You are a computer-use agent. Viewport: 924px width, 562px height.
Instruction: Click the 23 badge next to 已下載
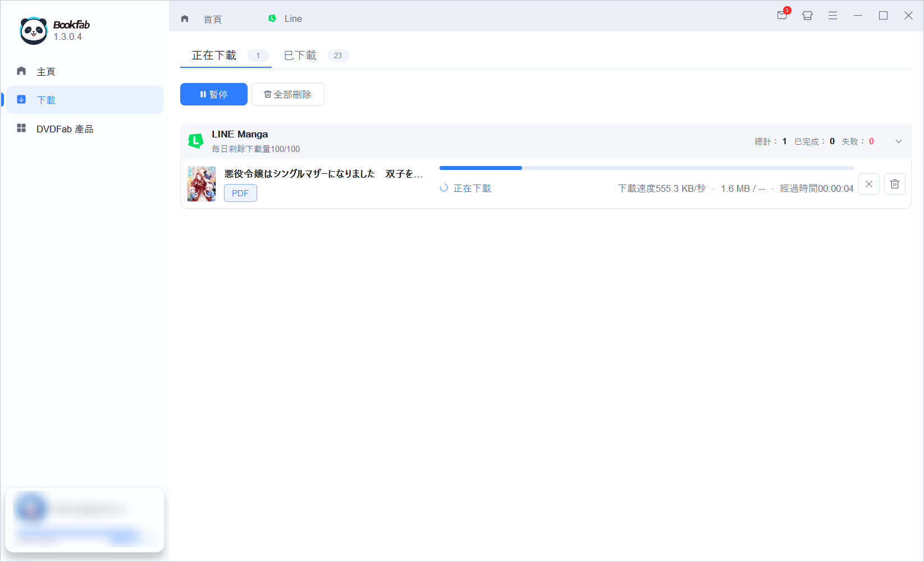click(338, 56)
